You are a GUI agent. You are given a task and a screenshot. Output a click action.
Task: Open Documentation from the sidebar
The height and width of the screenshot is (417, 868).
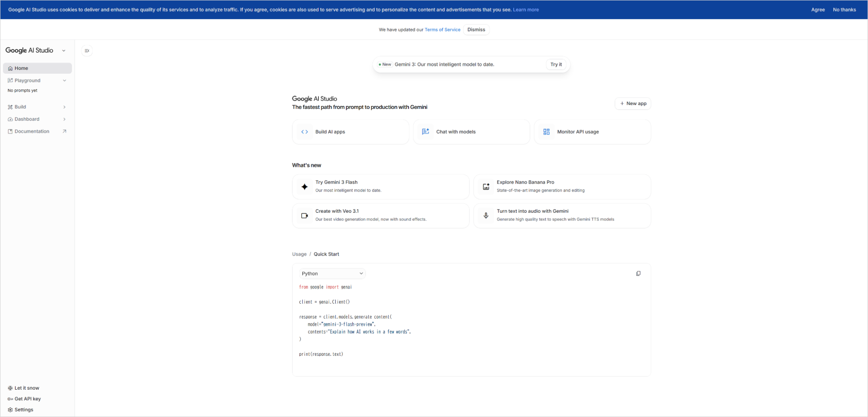coord(32,131)
